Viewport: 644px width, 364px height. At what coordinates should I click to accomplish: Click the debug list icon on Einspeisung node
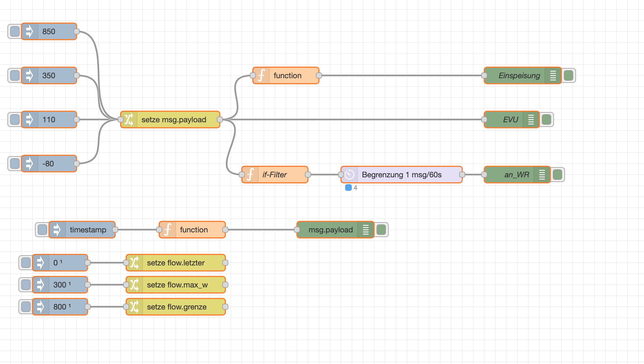point(553,75)
